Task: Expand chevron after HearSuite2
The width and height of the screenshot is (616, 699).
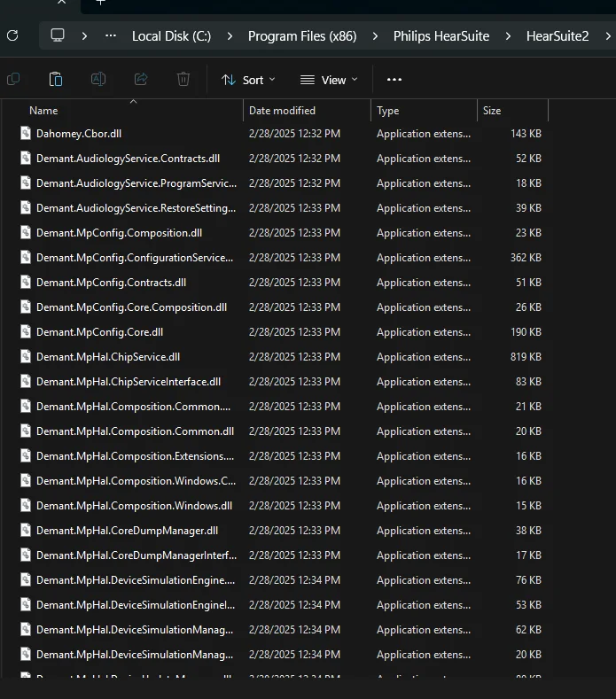Action: pos(608,35)
